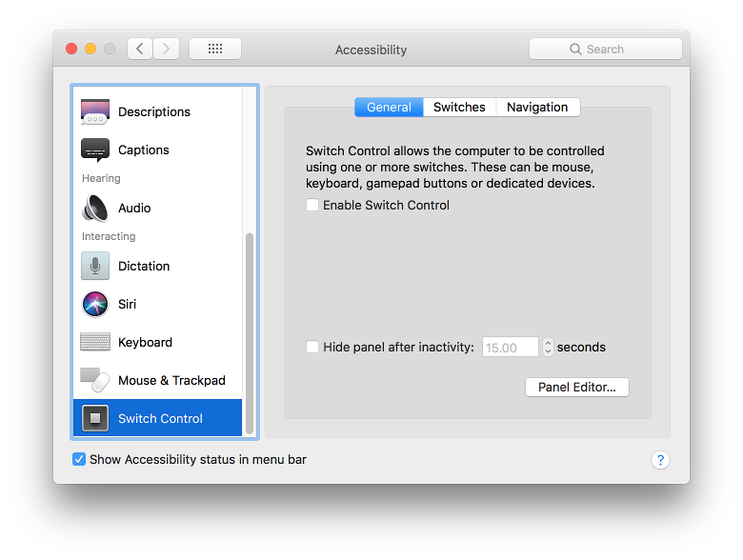Select the Dictation microphone icon
The image size is (743, 560).
pos(95,266)
